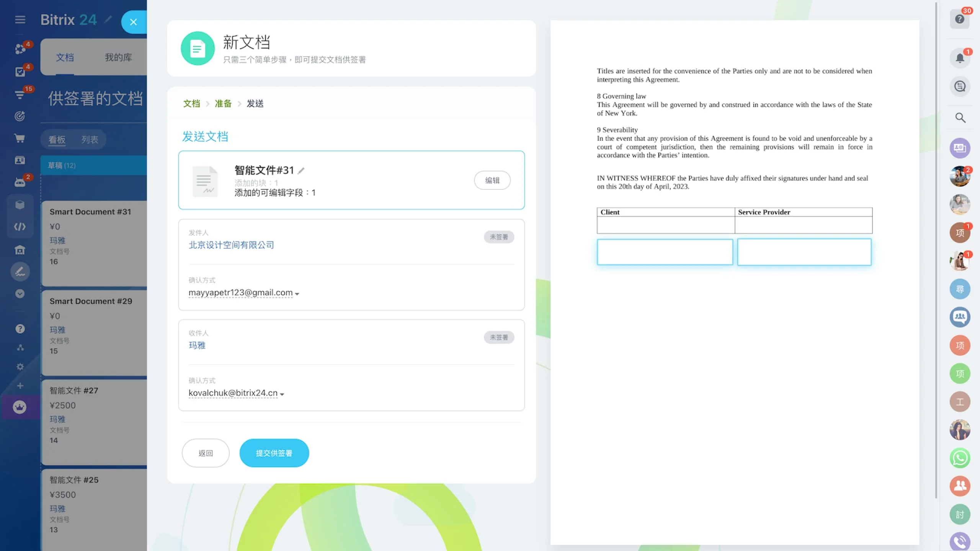Expand the collapse arrow in left sidebar
The height and width of the screenshot is (551, 980).
20,293
